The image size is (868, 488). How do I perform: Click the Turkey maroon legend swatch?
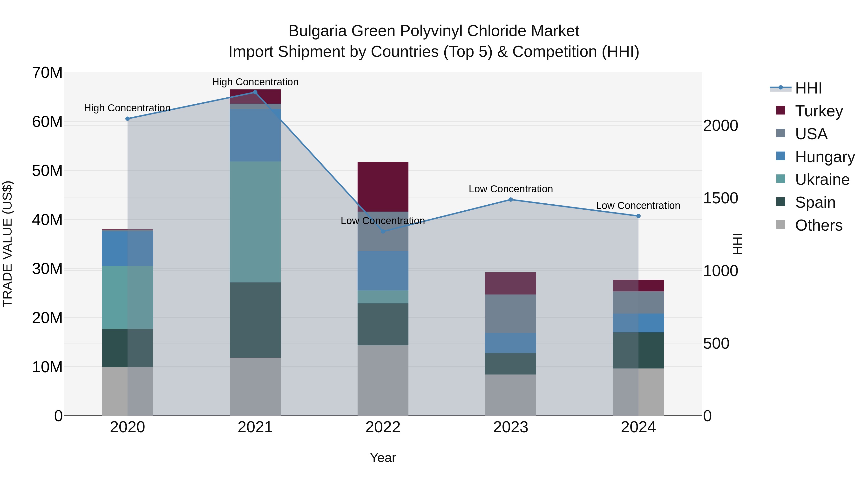pyautogui.click(x=780, y=110)
